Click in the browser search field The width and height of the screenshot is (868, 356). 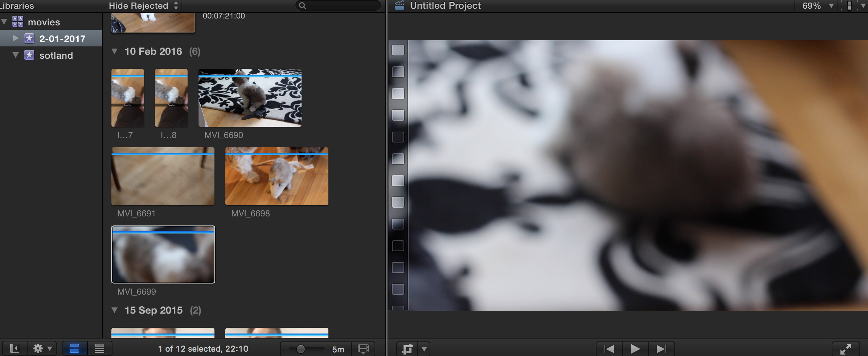pyautogui.click(x=338, y=6)
